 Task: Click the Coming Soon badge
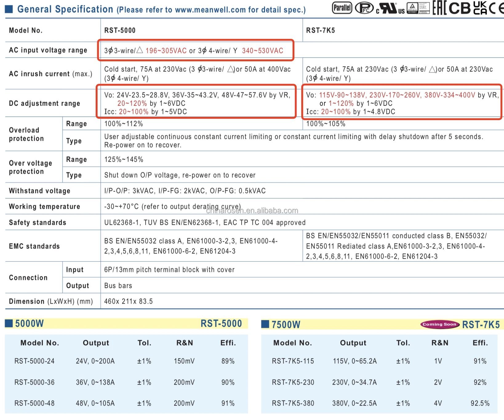pos(439,324)
